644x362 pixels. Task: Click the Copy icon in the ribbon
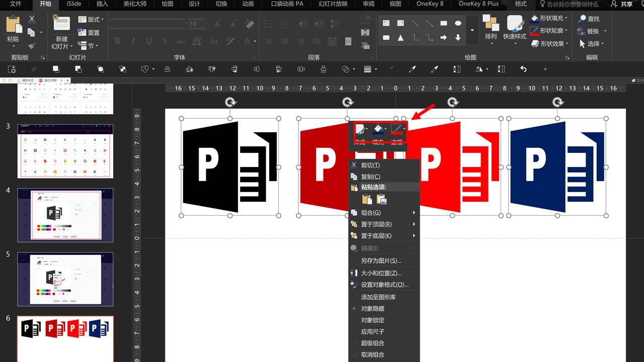31,33
